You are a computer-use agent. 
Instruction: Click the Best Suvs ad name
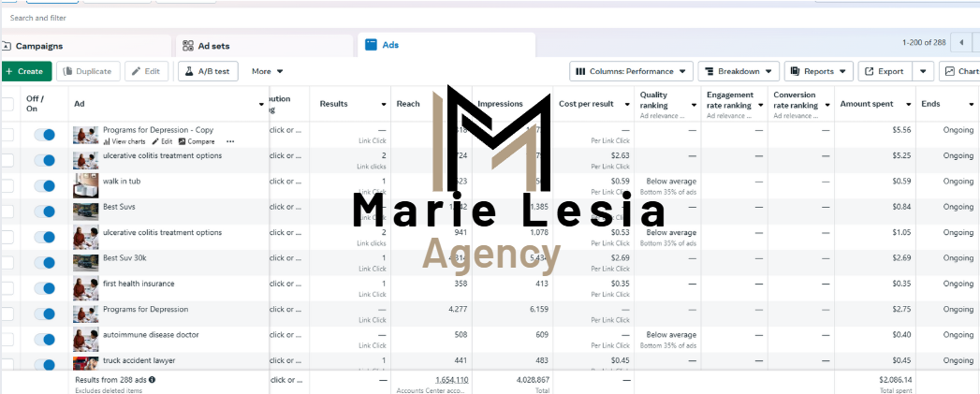[x=119, y=207]
